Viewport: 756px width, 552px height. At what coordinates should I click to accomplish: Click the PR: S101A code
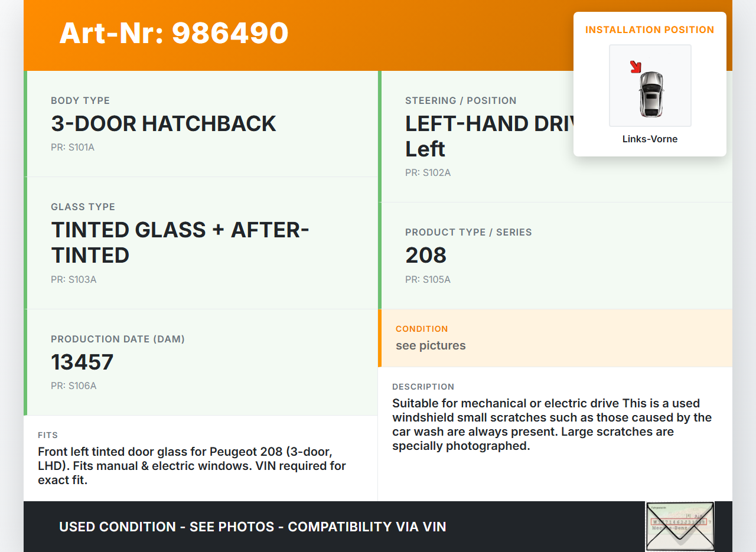pos(73,148)
